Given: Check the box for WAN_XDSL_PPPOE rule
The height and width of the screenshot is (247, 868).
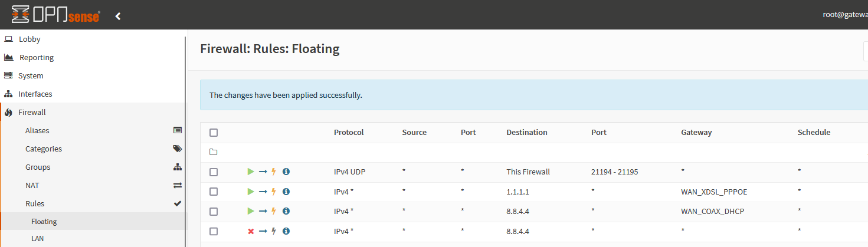Looking at the screenshot, I should click(x=214, y=192).
